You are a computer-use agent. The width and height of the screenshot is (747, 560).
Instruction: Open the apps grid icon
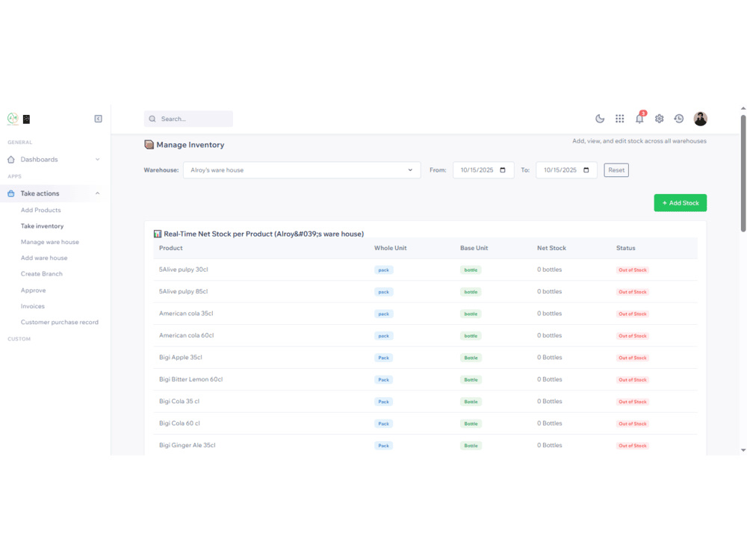[x=619, y=119]
